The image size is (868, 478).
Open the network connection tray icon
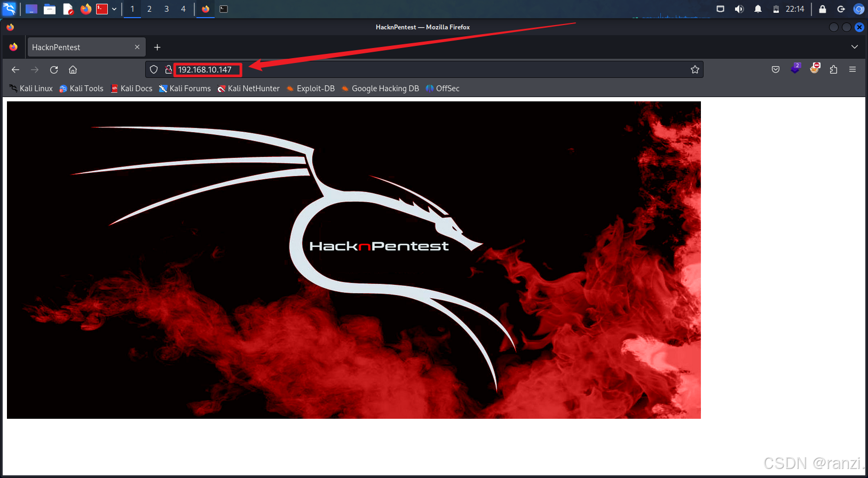tap(720, 9)
